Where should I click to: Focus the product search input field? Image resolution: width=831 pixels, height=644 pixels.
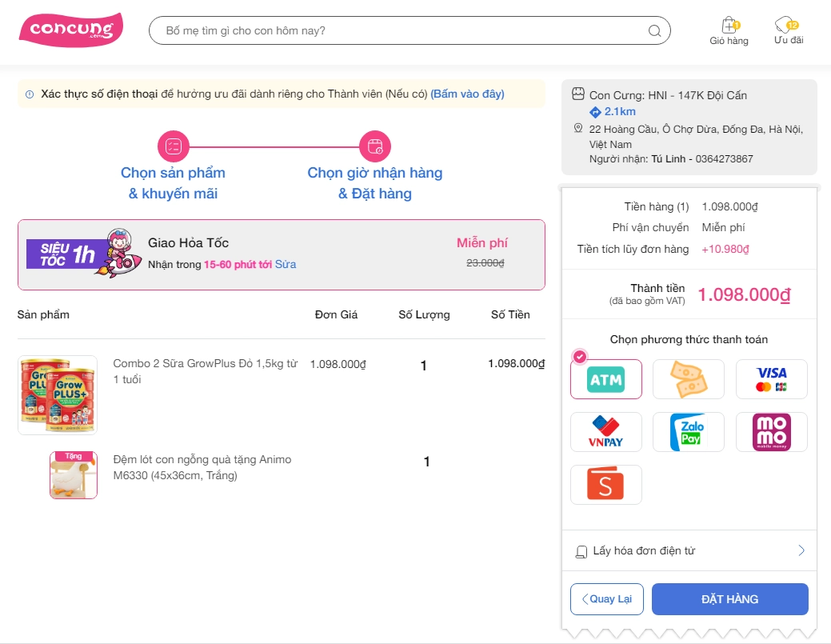tap(400, 31)
